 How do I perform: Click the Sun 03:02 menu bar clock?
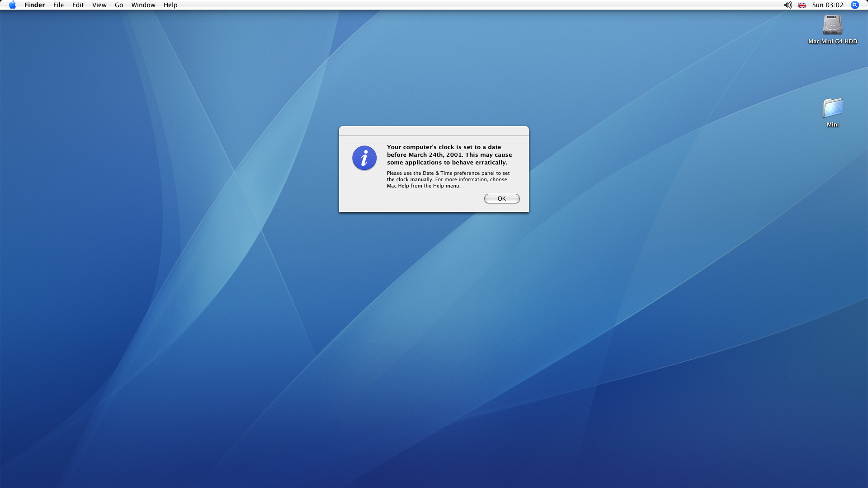pos(827,5)
